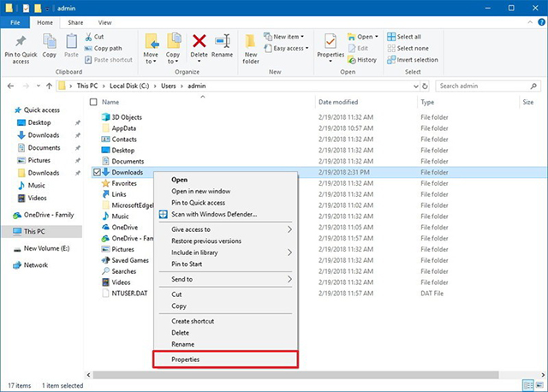Open the blue Help question icon
Viewport: 548px width, 392px height.
[x=541, y=22]
